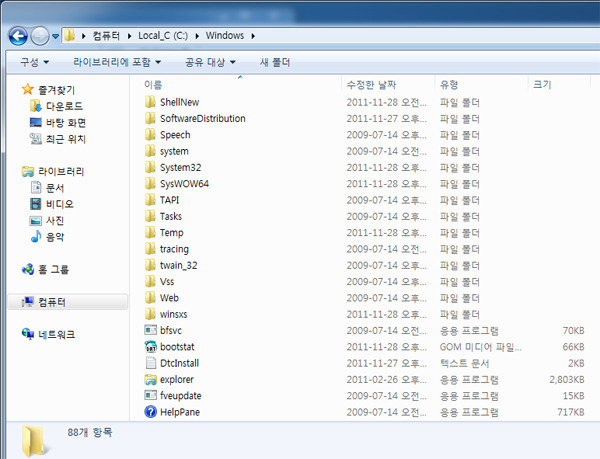Image resolution: width=600 pixels, height=459 pixels.
Task: Select the HelpPane question mark icon
Action: (x=150, y=412)
